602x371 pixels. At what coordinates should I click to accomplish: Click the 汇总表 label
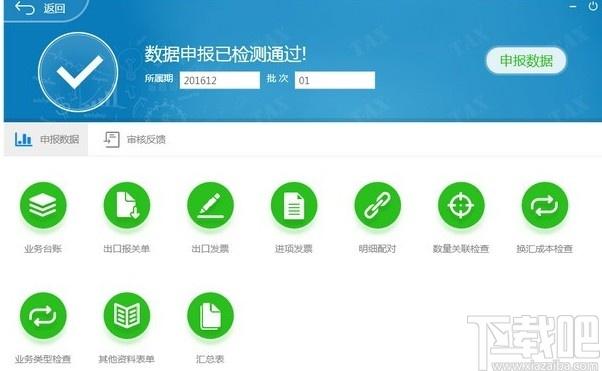(210, 359)
